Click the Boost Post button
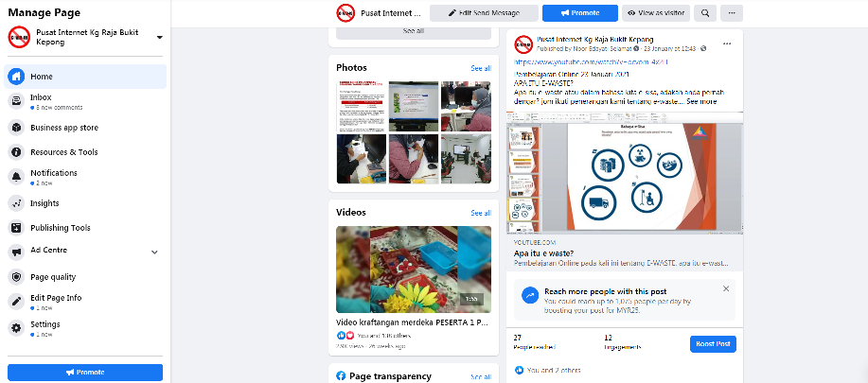868x383 pixels. [x=713, y=344]
